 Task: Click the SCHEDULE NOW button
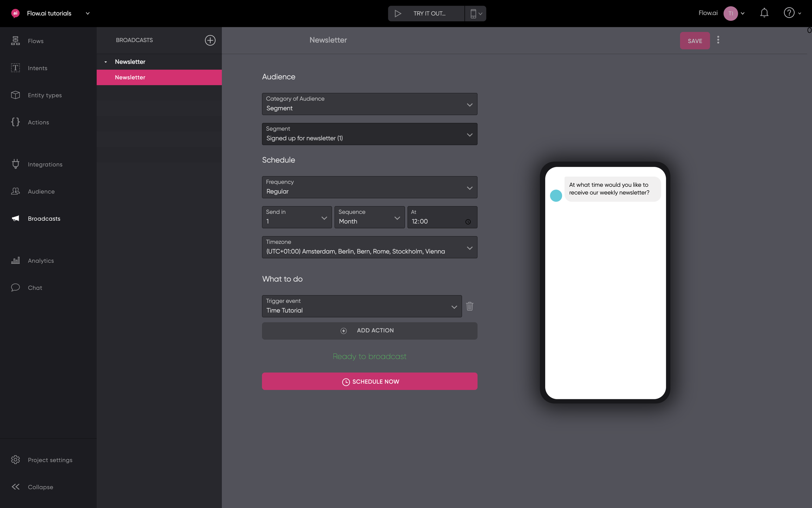point(369,381)
